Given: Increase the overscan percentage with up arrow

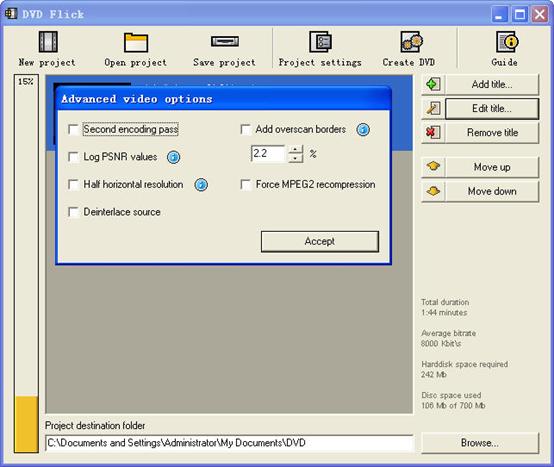Looking at the screenshot, I should pos(295,149).
